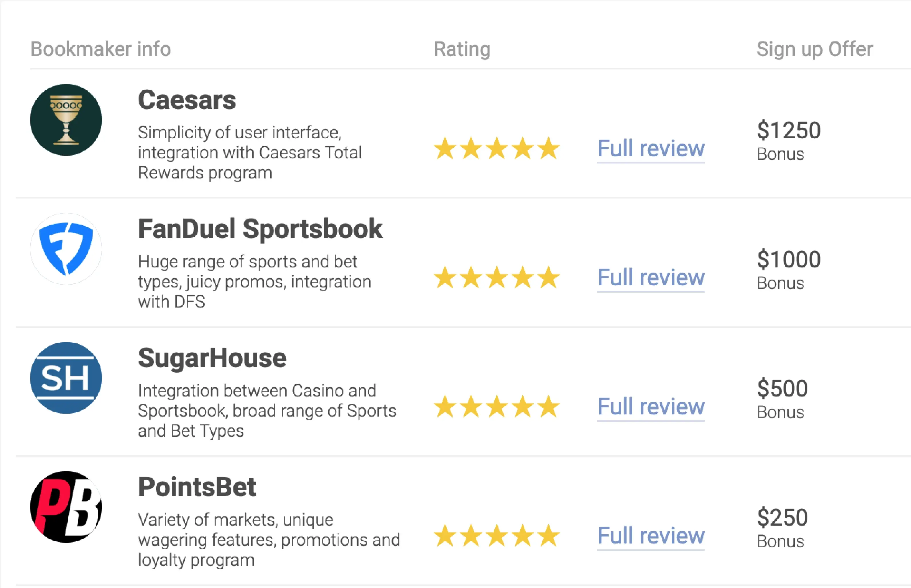Open SugarHouse Full review link
911x588 pixels.
point(651,407)
